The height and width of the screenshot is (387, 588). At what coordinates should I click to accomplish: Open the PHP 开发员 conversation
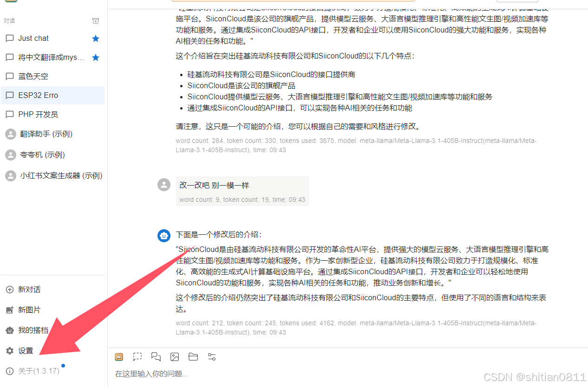coord(52,114)
